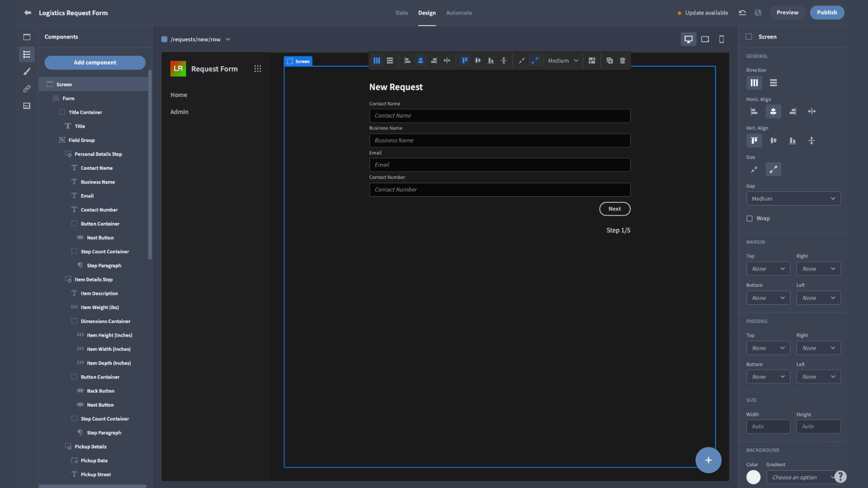Click the undo icon in top bar
868x488 pixels.
tap(742, 12)
